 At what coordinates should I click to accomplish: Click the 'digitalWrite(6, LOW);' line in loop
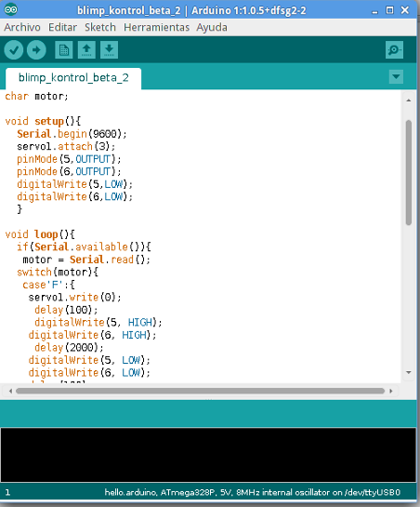pos(89,373)
